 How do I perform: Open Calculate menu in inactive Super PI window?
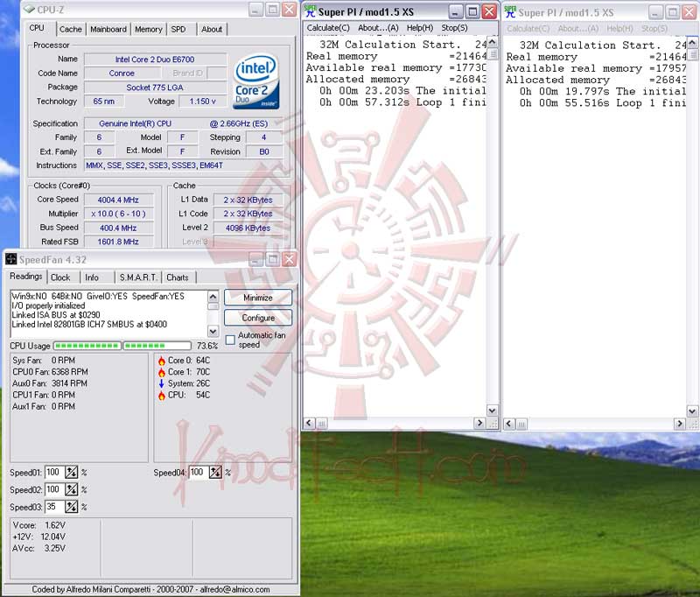tap(528, 29)
